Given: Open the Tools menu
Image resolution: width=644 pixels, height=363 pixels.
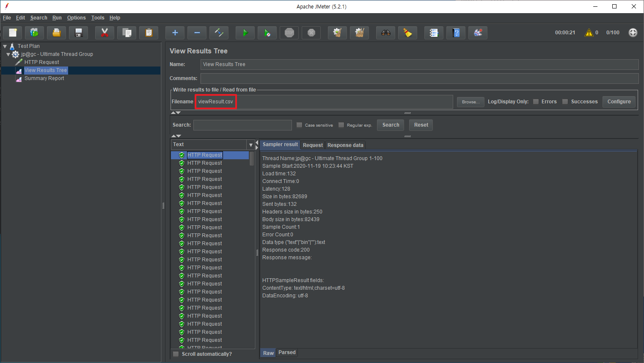Looking at the screenshot, I should [x=98, y=18].
